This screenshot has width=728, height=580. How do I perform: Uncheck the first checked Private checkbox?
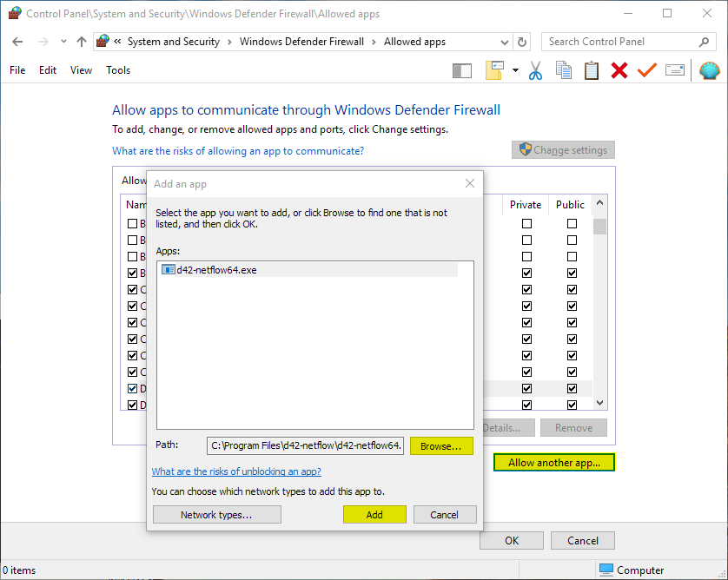526,273
